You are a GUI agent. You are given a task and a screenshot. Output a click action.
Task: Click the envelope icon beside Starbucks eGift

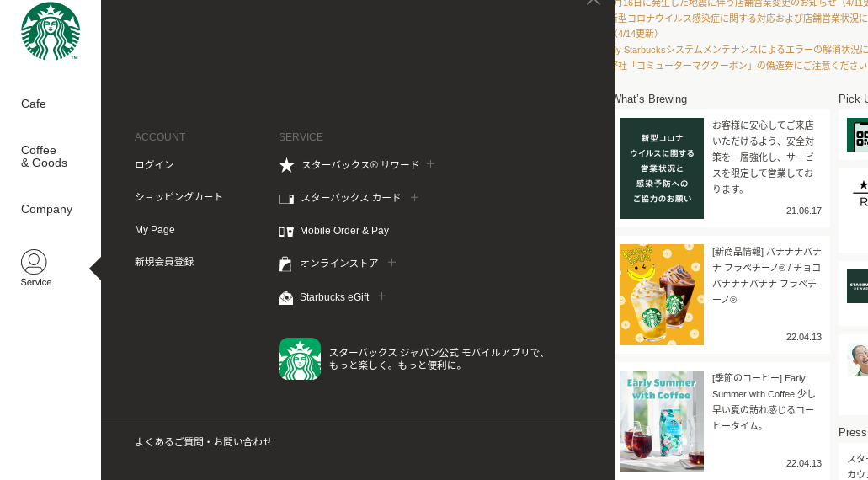click(285, 297)
